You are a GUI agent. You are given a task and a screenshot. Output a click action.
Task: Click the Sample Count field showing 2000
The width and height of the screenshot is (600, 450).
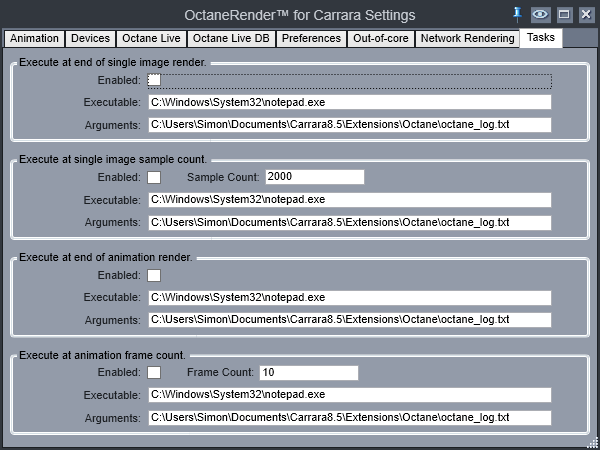315,177
